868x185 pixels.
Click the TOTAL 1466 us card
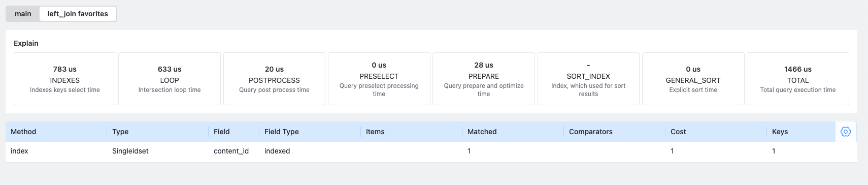[x=798, y=79]
